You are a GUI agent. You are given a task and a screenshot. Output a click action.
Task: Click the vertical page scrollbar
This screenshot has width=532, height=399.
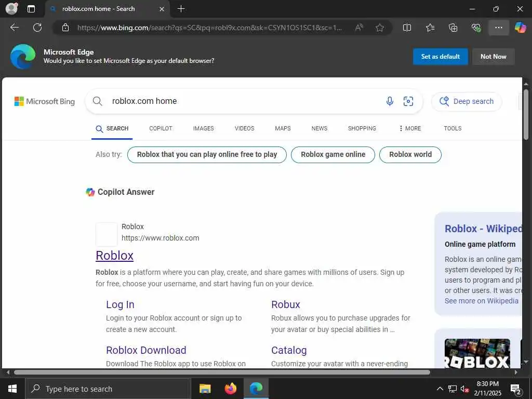point(526,114)
